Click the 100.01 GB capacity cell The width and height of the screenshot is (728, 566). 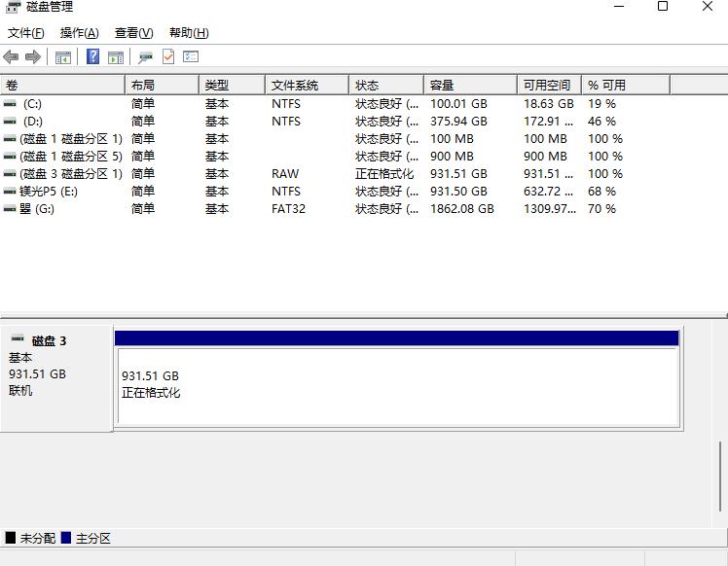[x=458, y=104]
